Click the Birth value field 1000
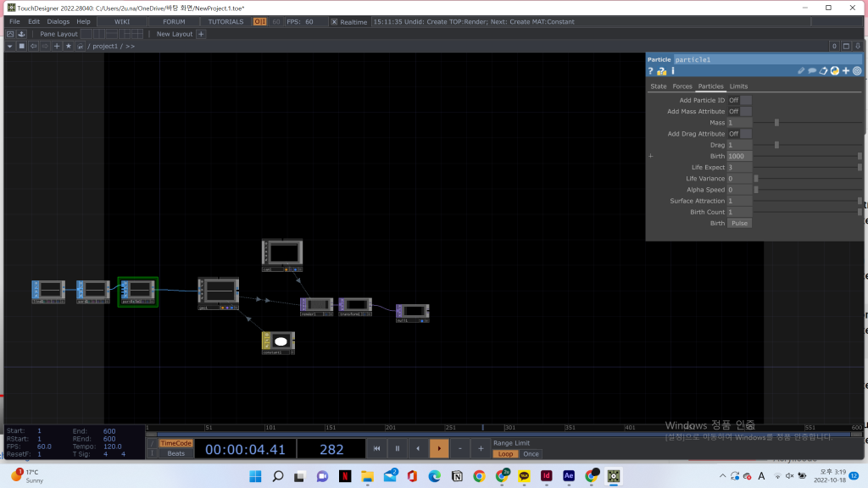868x488 pixels. point(739,156)
